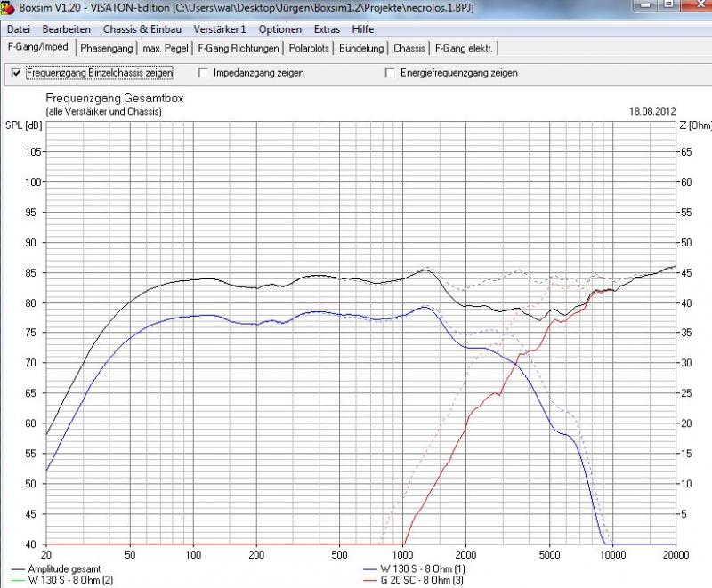Click the 105 dB axis value
The image size is (712, 588).
point(33,152)
